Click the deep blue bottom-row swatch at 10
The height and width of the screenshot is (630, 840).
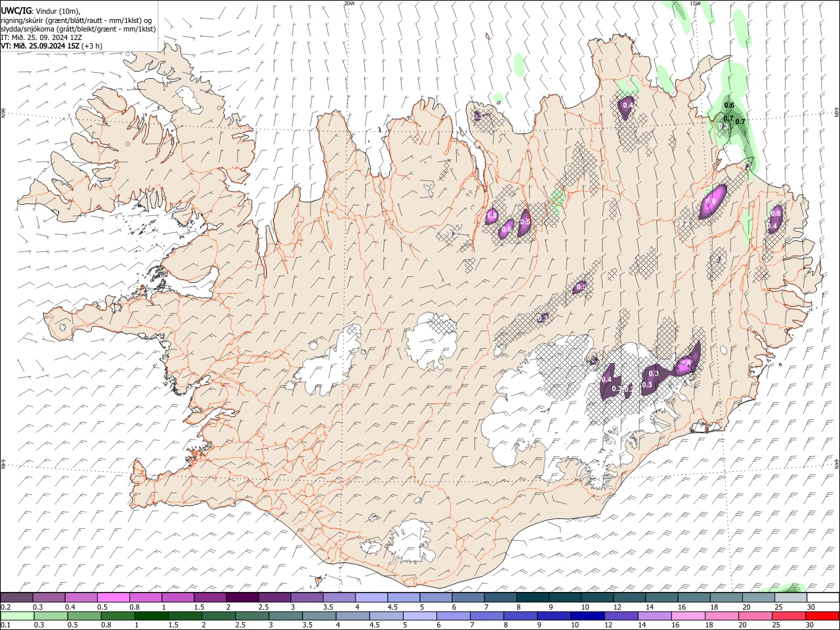(x=588, y=616)
